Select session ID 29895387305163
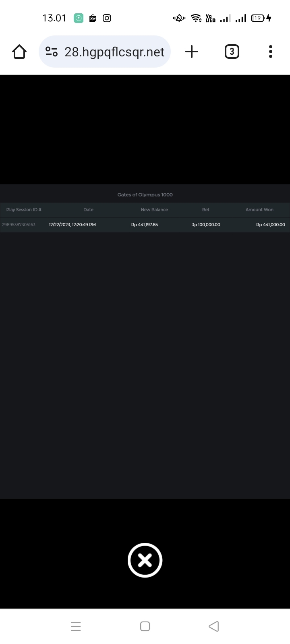This screenshot has height=644, width=290. coord(19,225)
